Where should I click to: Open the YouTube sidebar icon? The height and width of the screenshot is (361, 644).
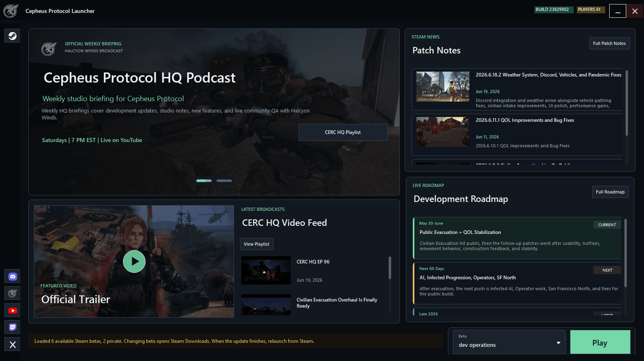pyautogui.click(x=13, y=311)
